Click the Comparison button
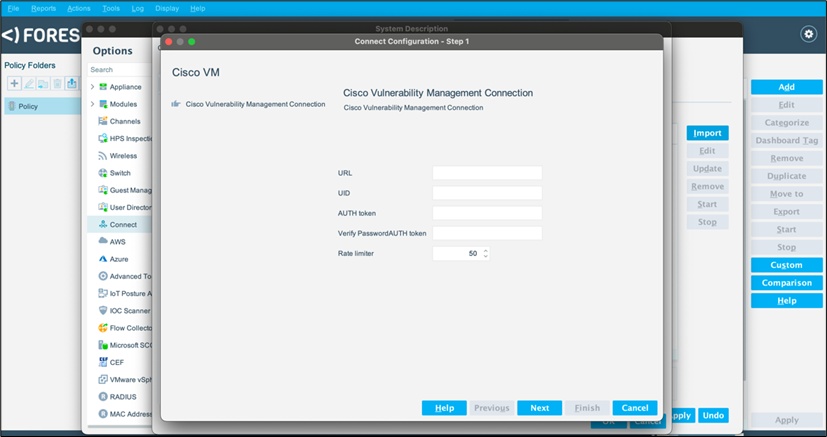The image size is (827, 437). pos(786,283)
